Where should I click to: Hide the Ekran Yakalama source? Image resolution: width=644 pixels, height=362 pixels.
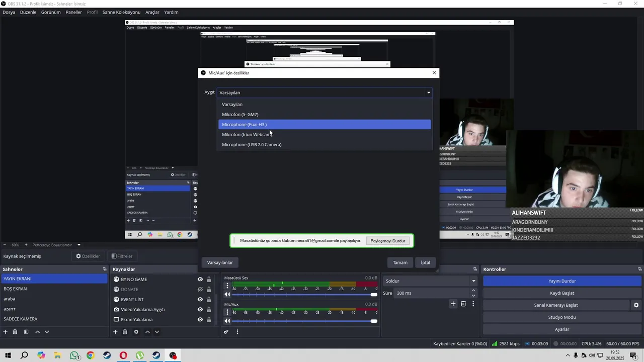200,320
